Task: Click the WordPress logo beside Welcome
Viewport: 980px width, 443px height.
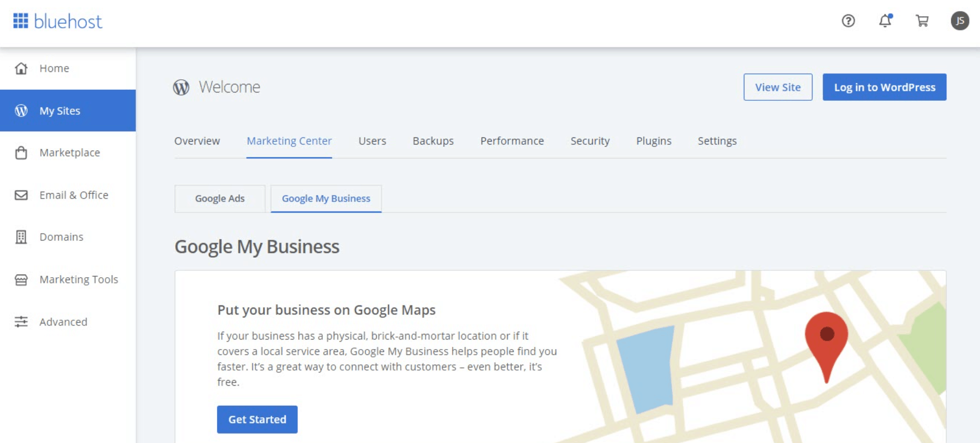Action: coord(182,87)
